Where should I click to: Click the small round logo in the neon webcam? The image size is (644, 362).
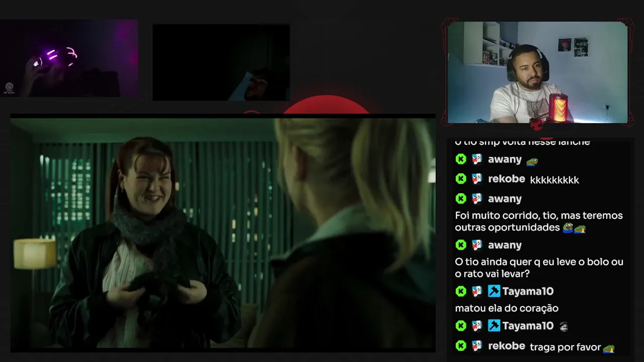coord(9,88)
